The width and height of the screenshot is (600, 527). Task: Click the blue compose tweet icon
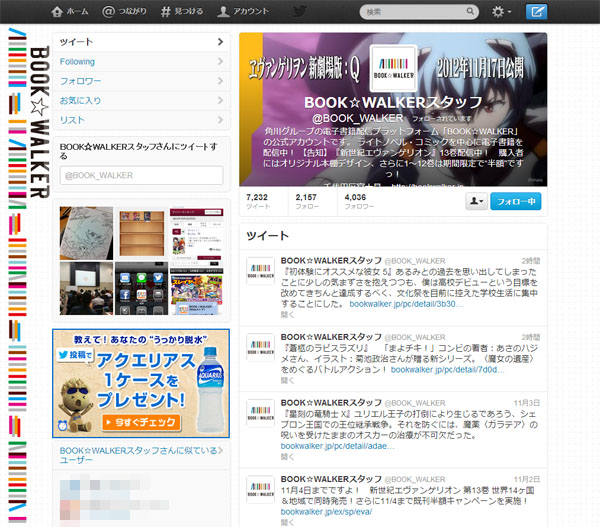click(x=537, y=12)
